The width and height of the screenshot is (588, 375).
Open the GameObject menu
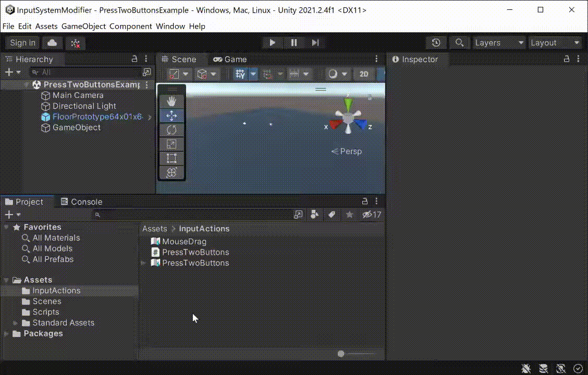pos(83,26)
